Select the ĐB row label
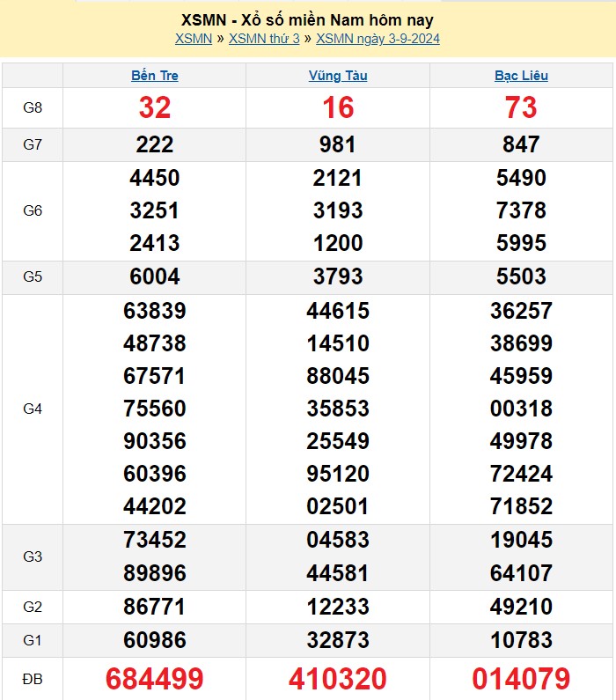This screenshot has width=616, height=700. click(33, 679)
